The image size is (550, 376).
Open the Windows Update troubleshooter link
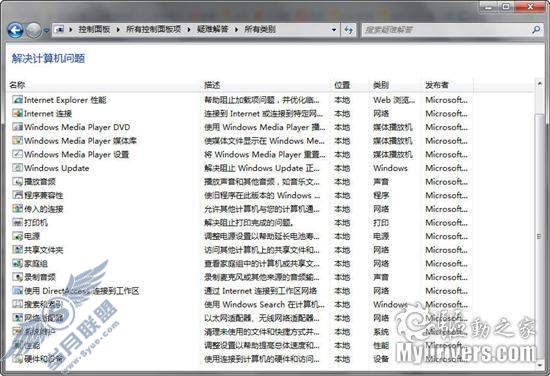tap(56, 168)
